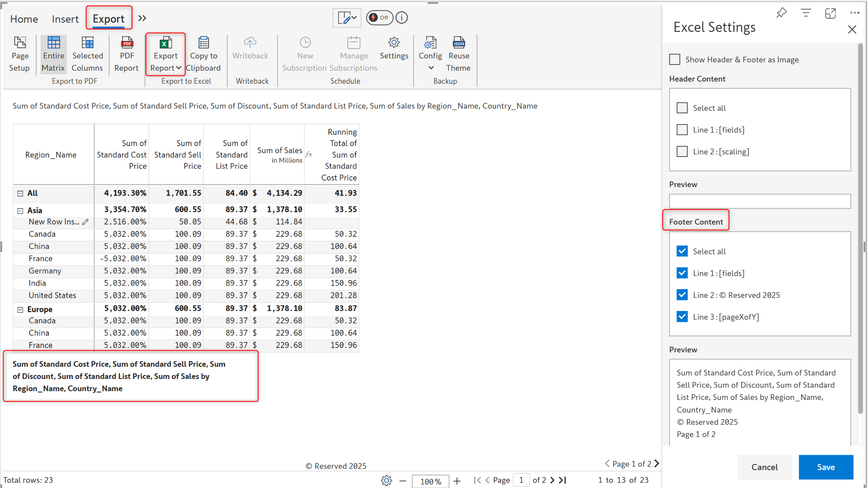The height and width of the screenshot is (488, 868).
Task: Open the Insert tab
Action: pos(65,19)
